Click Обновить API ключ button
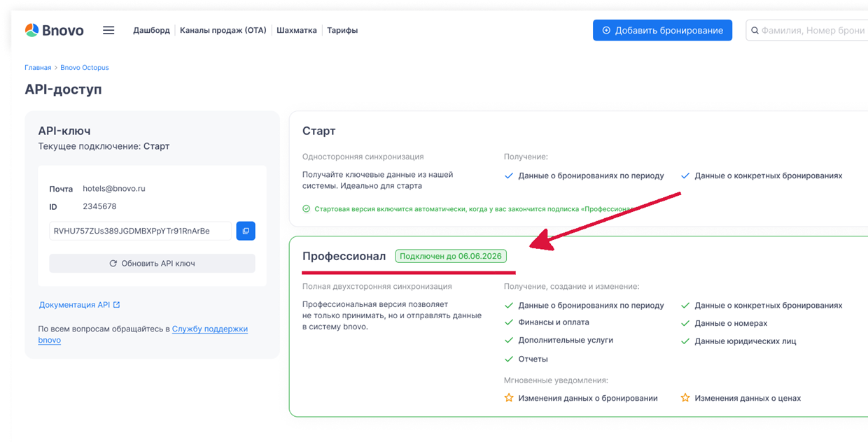This screenshot has height=442, width=868. (x=152, y=264)
